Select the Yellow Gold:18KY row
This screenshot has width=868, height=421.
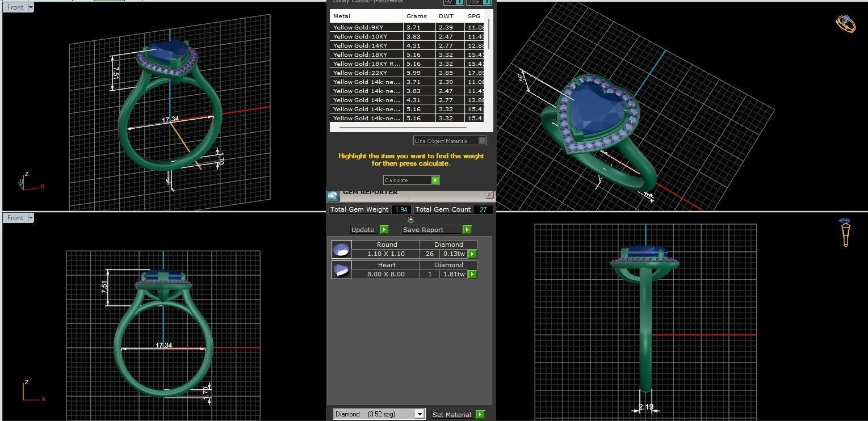pos(408,54)
